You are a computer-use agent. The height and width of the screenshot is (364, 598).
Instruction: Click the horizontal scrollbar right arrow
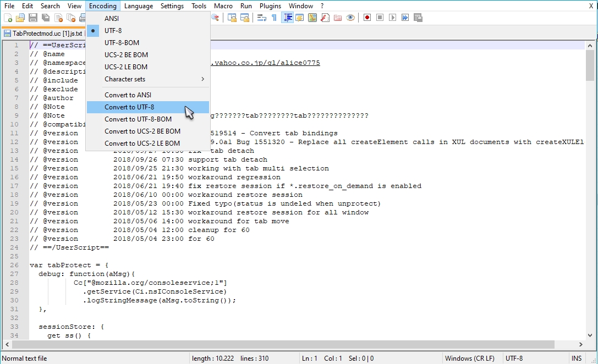[580, 345]
